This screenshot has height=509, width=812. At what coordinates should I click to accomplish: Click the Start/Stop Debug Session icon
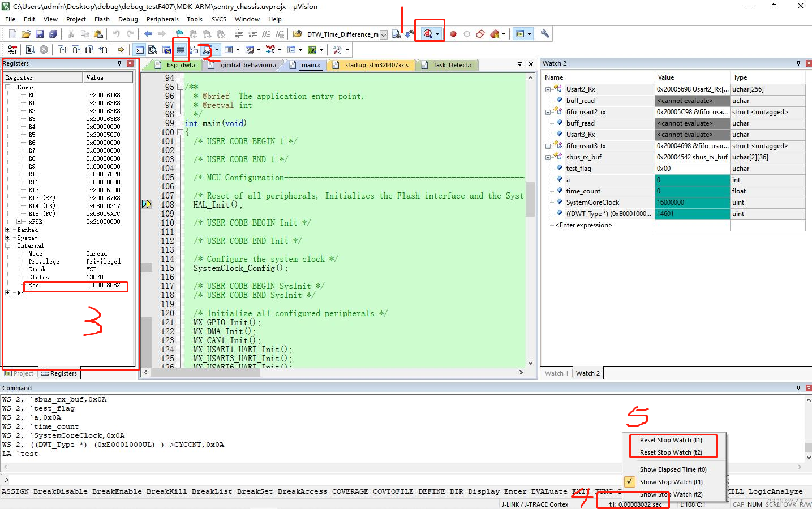click(428, 34)
